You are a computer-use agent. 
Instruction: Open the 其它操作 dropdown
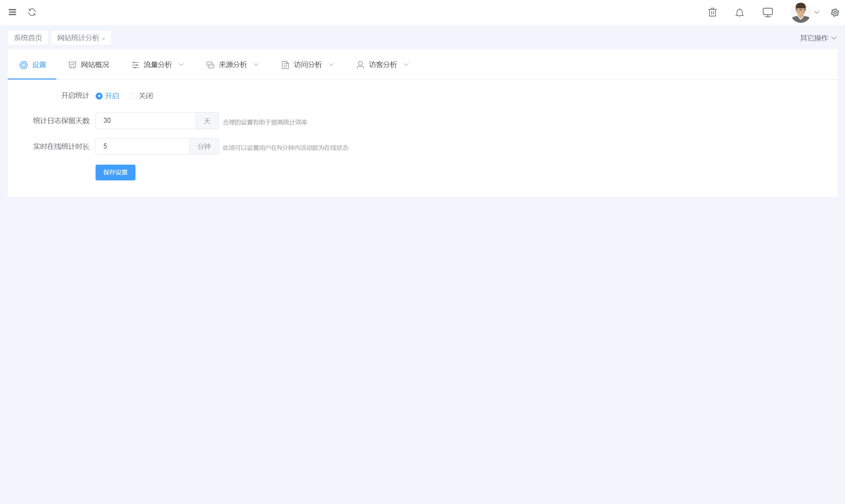[818, 38]
